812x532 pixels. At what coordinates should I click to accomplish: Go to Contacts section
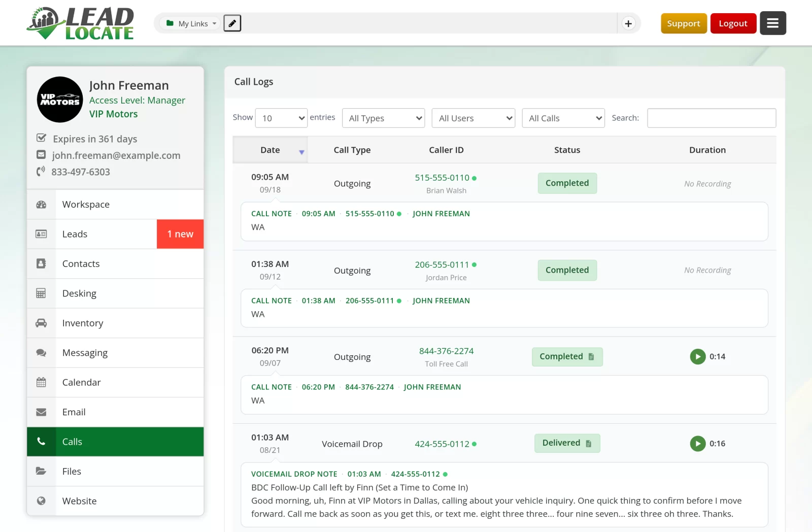tap(115, 264)
